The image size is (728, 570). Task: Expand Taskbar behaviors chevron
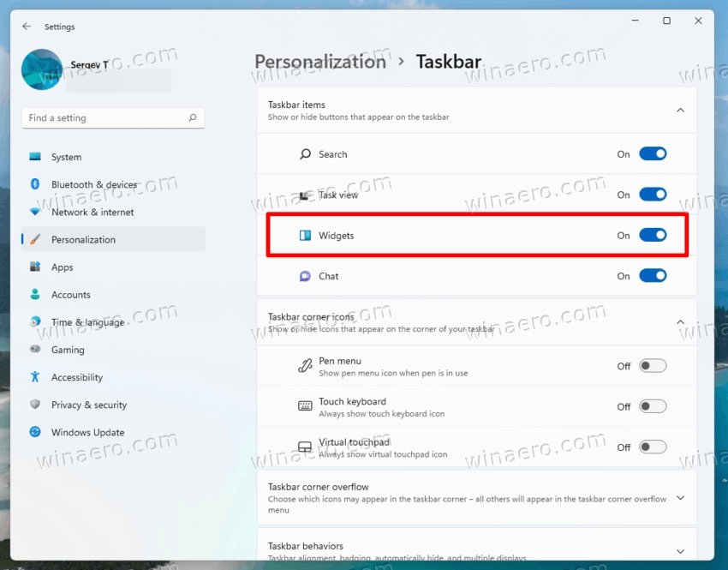point(680,551)
